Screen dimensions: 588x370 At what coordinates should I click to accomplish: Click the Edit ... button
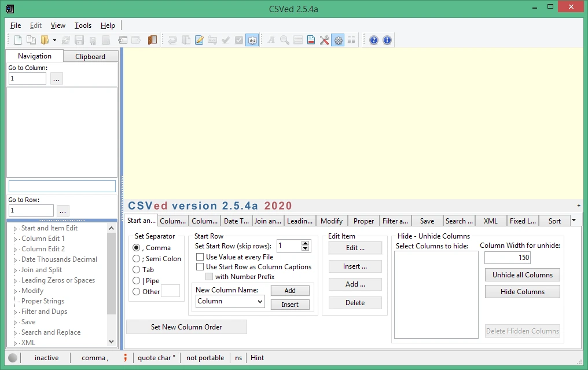(x=355, y=248)
